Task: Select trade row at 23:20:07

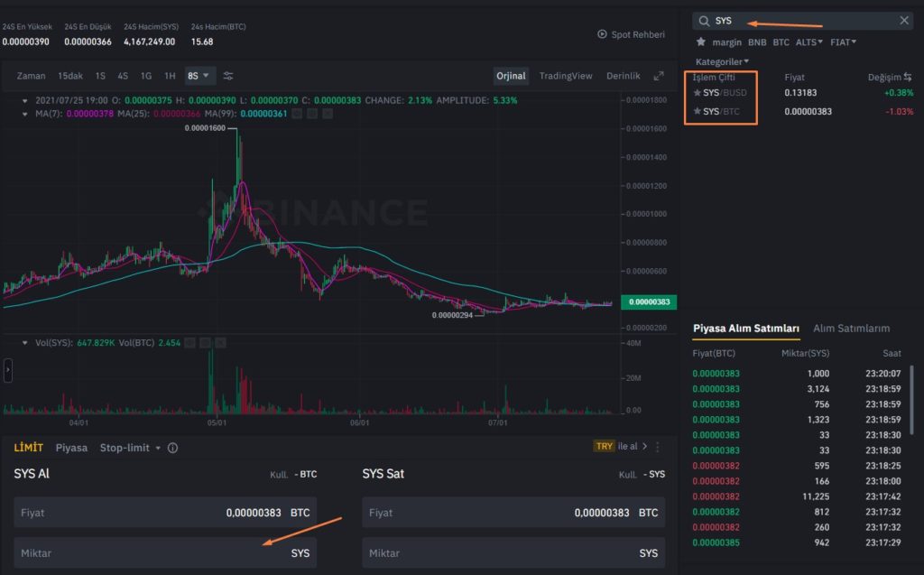Action: tap(797, 374)
